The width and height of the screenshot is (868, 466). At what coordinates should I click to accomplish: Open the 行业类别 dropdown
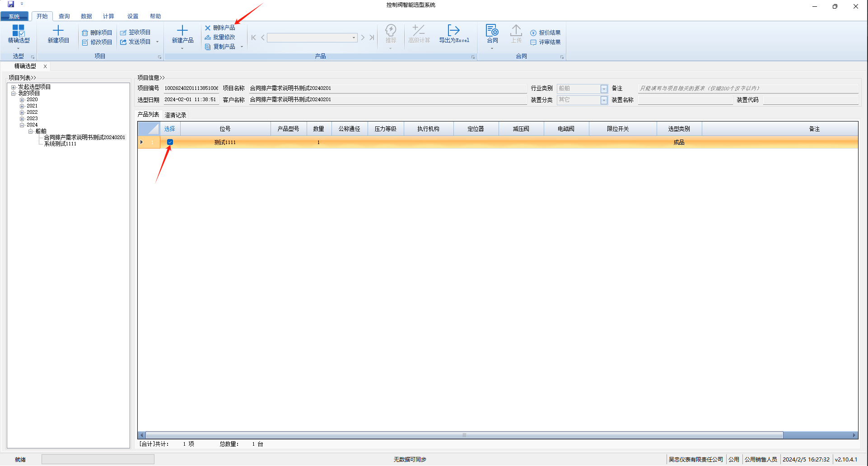click(604, 89)
